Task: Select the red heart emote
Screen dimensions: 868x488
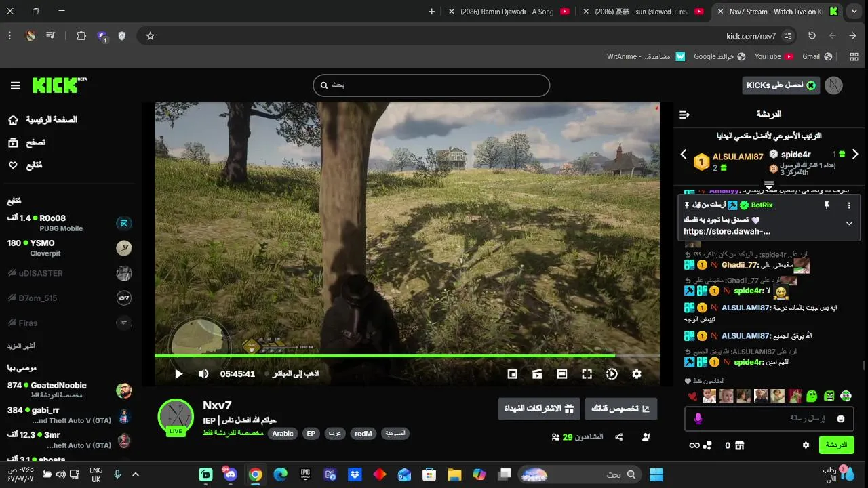Action: pos(692,396)
